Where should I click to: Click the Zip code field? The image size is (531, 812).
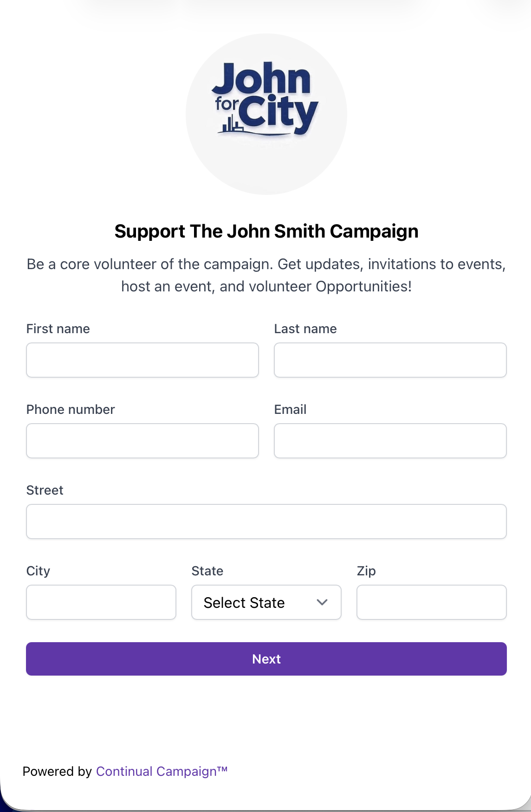click(431, 602)
